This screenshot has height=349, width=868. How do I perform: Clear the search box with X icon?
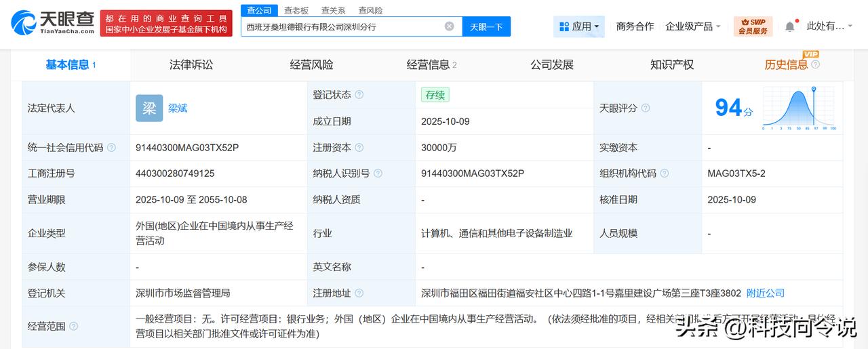[449, 26]
